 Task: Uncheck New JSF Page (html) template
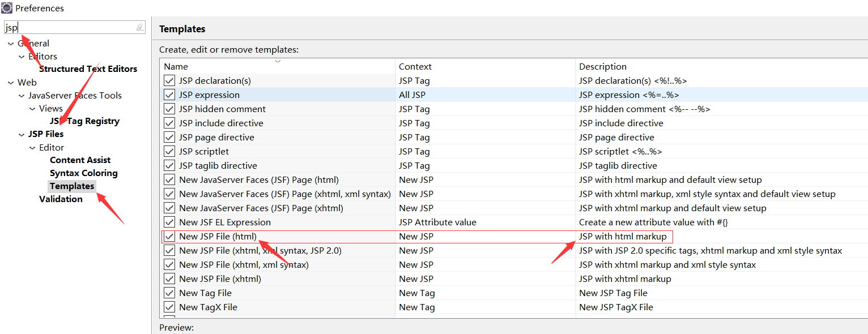(169, 180)
